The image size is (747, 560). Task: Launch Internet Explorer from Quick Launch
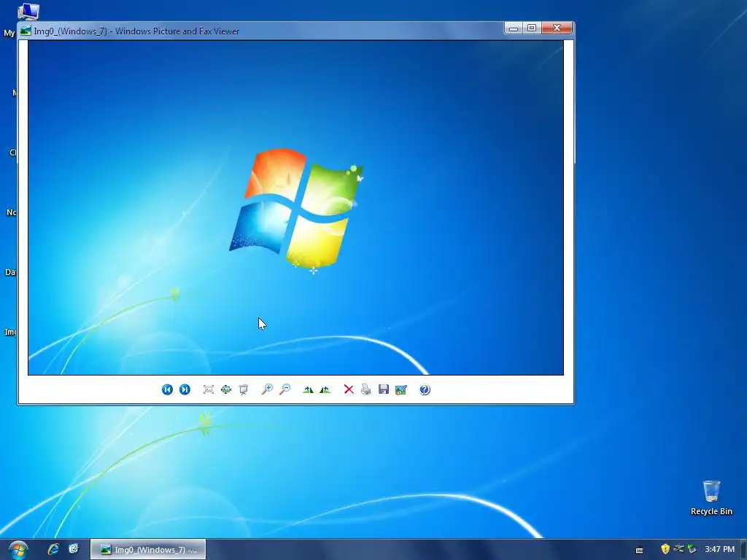click(53, 549)
